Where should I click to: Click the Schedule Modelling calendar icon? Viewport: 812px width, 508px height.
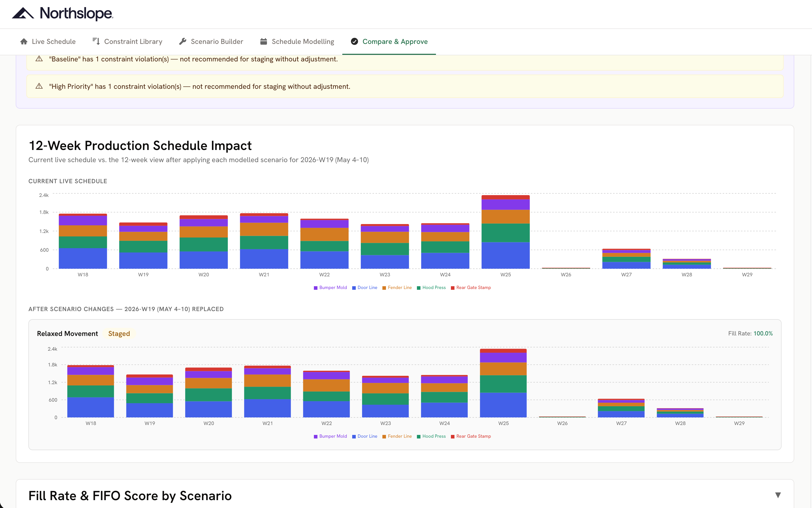[x=264, y=41]
